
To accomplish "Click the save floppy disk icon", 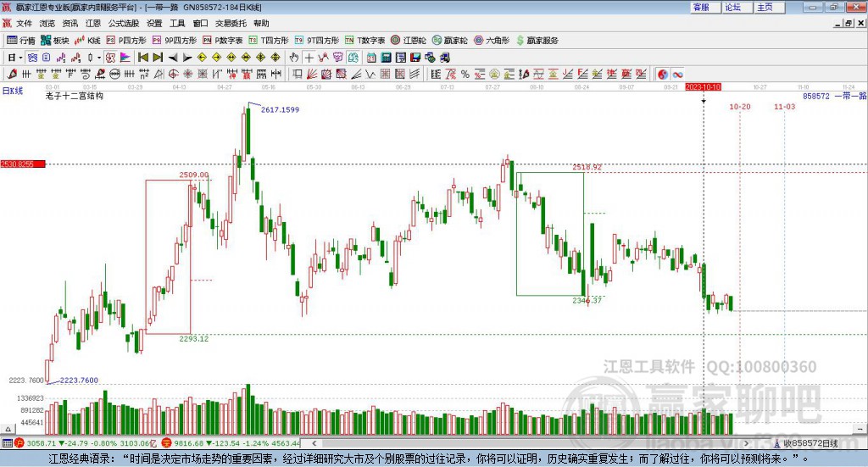I will (x=415, y=58).
